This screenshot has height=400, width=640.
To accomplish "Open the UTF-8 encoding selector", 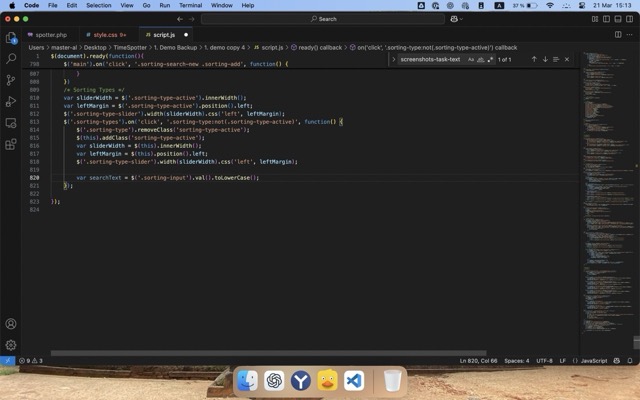I will pyautogui.click(x=544, y=360).
